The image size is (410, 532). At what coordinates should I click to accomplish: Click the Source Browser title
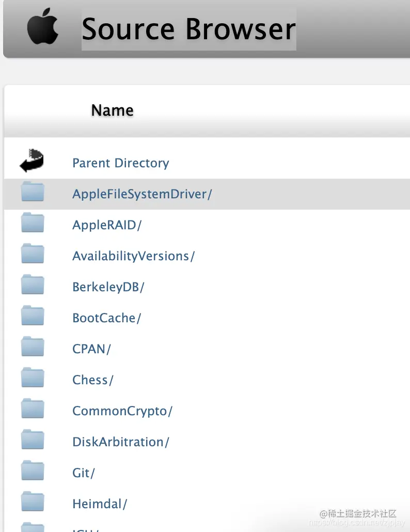tap(189, 29)
